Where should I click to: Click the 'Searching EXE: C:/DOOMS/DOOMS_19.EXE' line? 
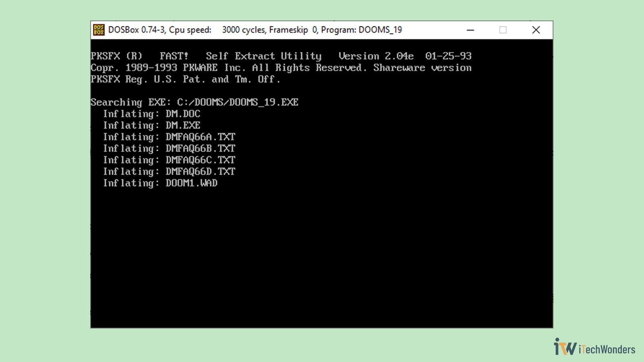pyautogui.click(x=194, y=102)
